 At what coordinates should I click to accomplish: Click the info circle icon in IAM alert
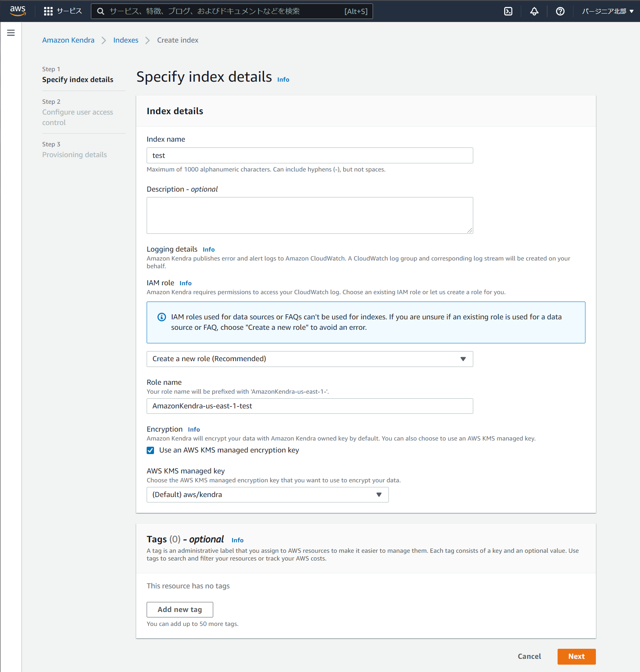point(162,317)
